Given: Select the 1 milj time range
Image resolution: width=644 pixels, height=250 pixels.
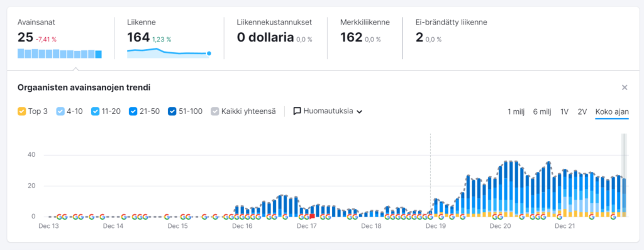Looking at the screenshot, I should click(516, 111).
